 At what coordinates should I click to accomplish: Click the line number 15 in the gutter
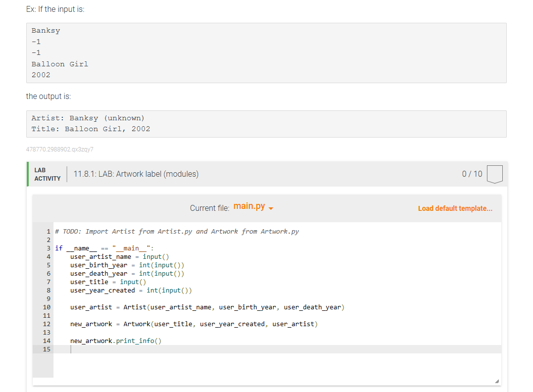46,349
